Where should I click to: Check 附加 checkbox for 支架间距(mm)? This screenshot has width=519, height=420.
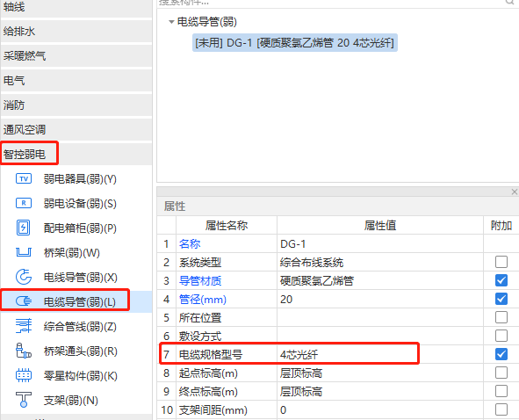(x=501, y=409)
